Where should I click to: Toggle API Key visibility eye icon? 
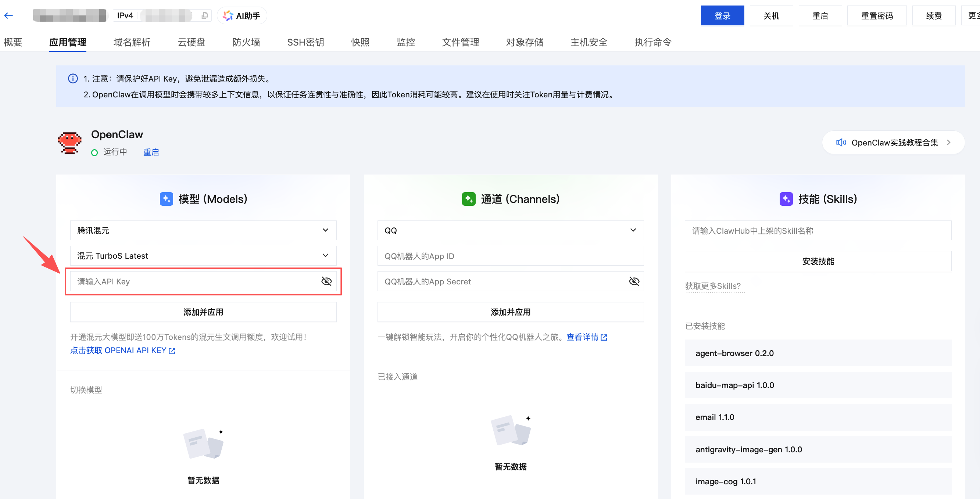click(326, 281)
